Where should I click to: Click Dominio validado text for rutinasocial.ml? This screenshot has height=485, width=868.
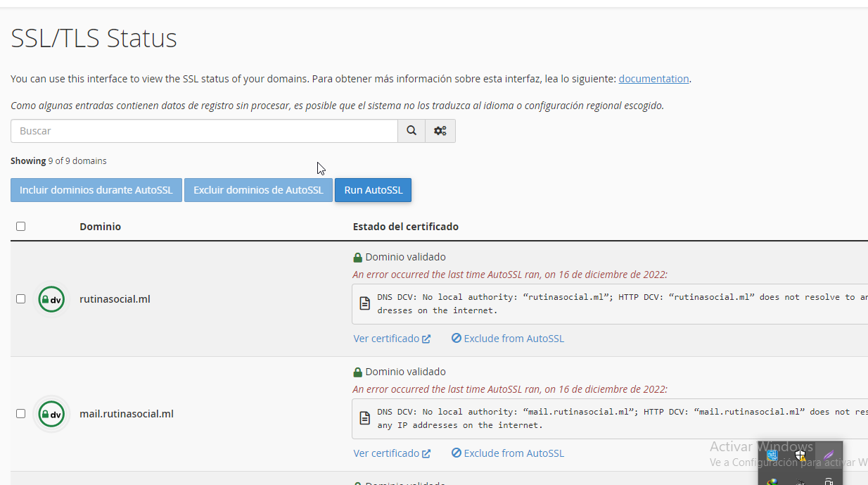pyautogui.click(x=405, y=257)
